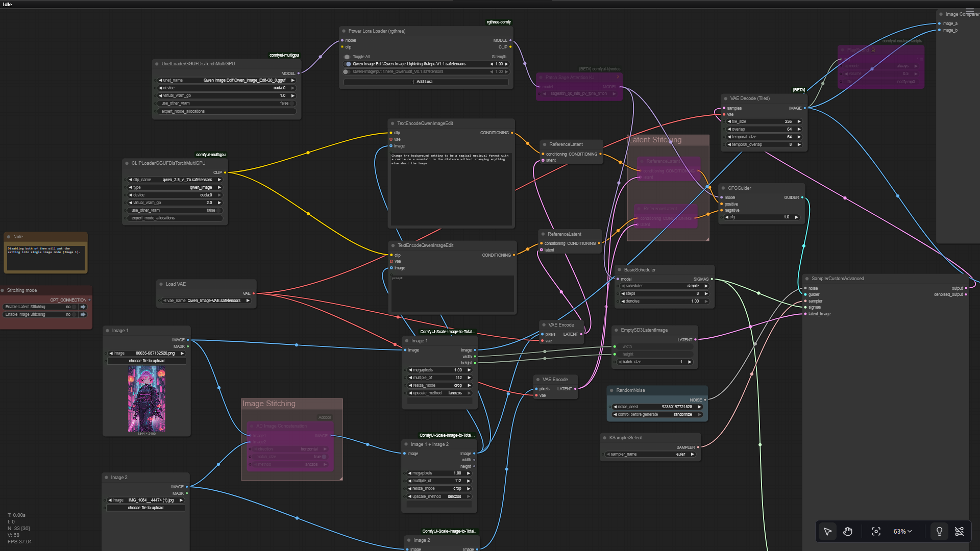Click the SIGMAS output port on BasicScheduler
Screen dimensions: 980x551
point(712,279)
